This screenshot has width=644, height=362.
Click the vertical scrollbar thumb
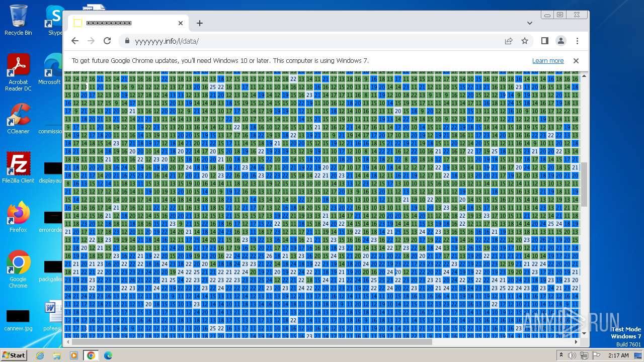[584, 185]
